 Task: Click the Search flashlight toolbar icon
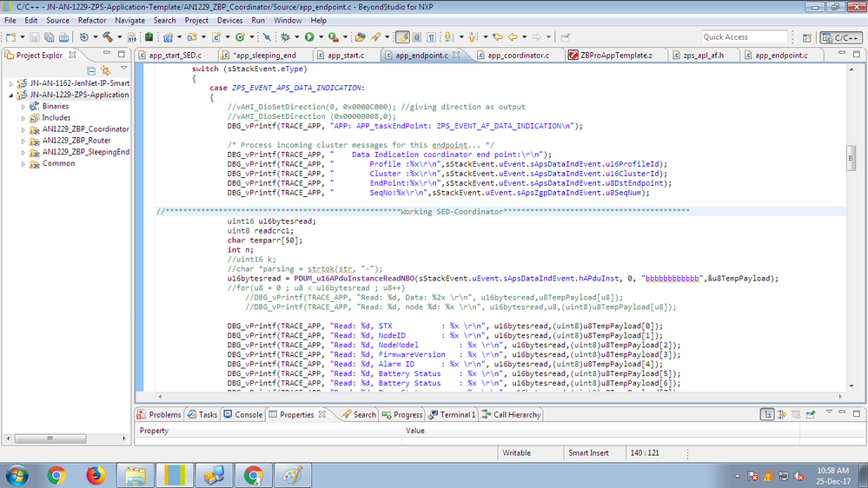tap(376, 37)
